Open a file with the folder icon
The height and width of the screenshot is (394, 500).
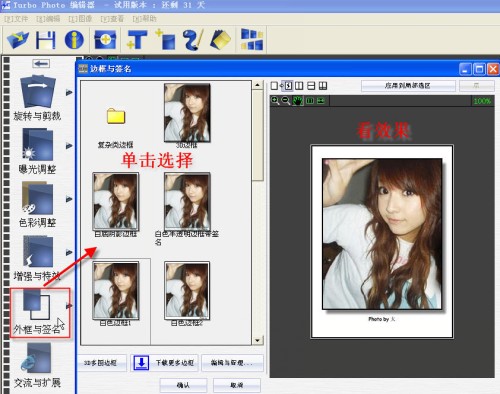[18, 40]
